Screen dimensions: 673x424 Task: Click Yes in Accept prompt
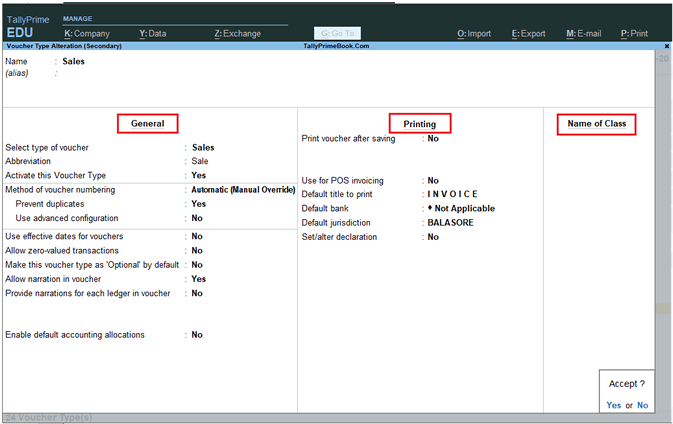pos(614,405)
